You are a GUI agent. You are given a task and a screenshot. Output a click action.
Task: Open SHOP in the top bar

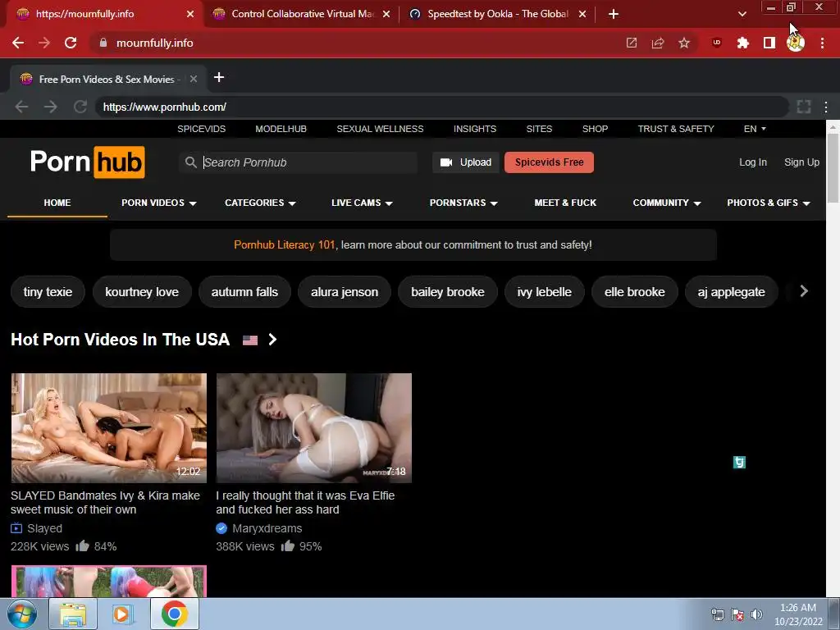click(595, 129)
